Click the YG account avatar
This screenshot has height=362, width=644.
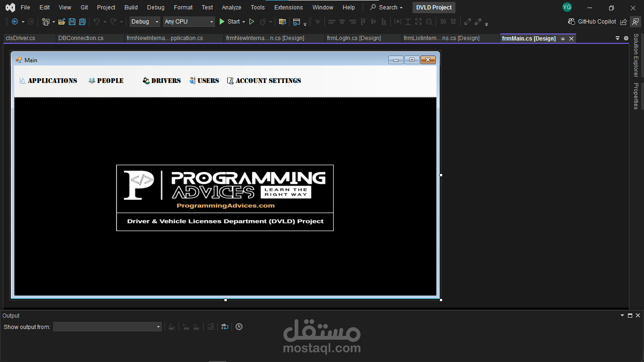pos(567,7)
